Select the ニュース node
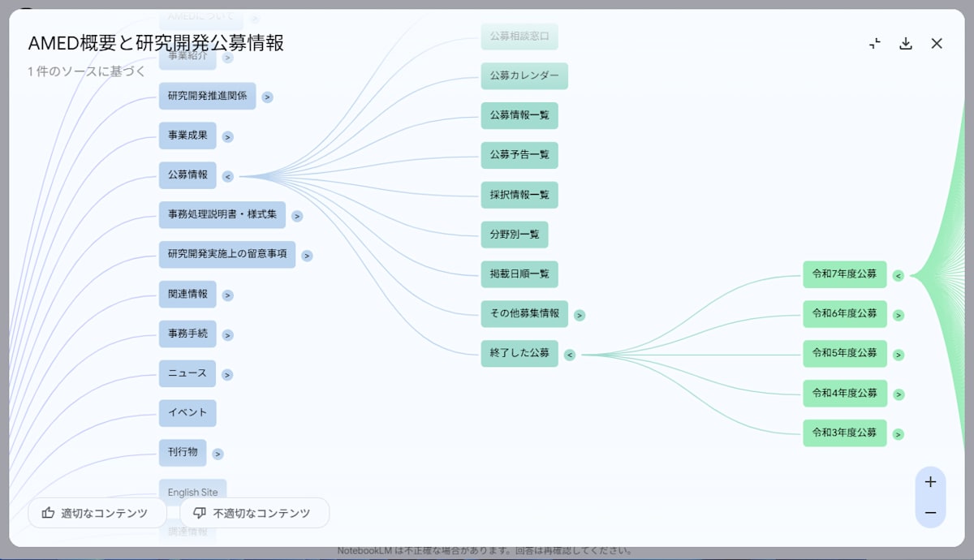The height and width of the screenshot is (560, 974). 187,373
